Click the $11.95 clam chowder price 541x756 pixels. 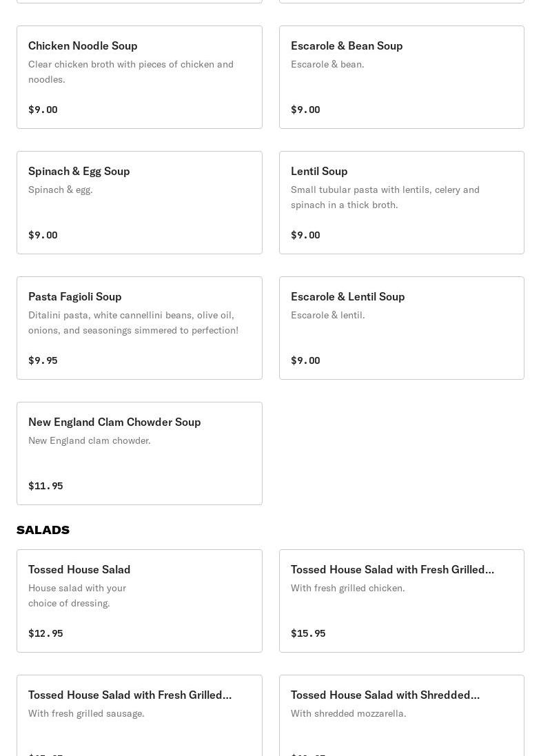[45, 486]
